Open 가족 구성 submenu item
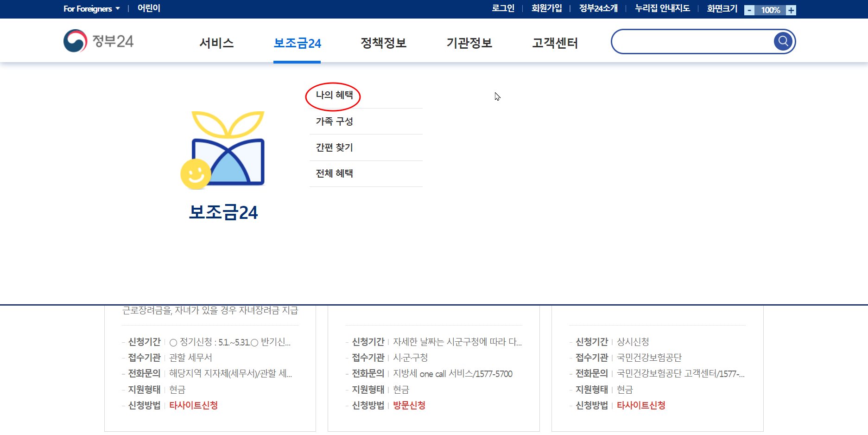 [x=334, y=122]
